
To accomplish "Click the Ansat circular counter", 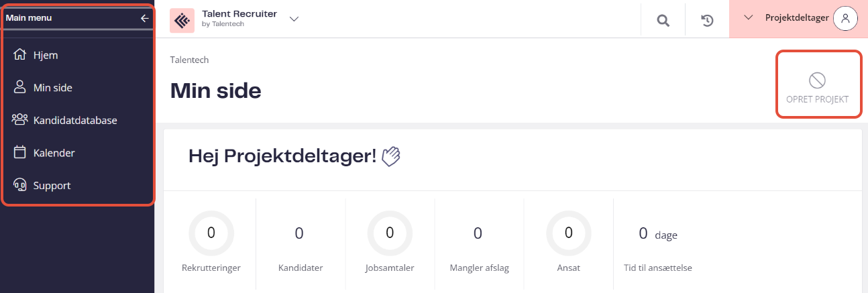I will (x=569, y=233).
